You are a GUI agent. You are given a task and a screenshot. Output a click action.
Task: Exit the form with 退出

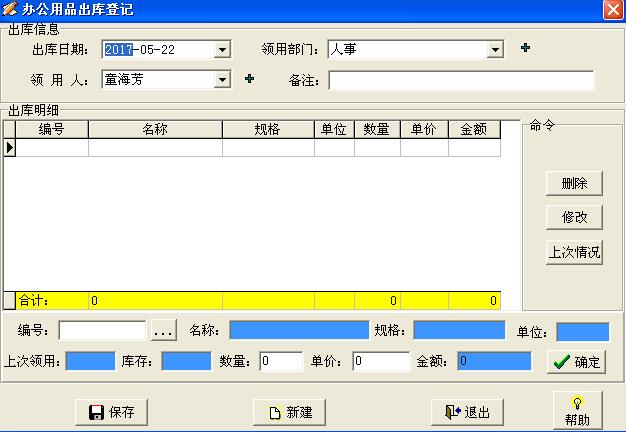[x=467, y=412]
